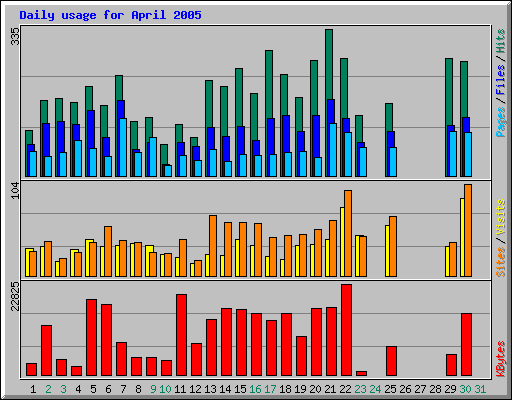Viewport: 512px width, 400px height.
Task: Select day label 29
Action: 450,389
